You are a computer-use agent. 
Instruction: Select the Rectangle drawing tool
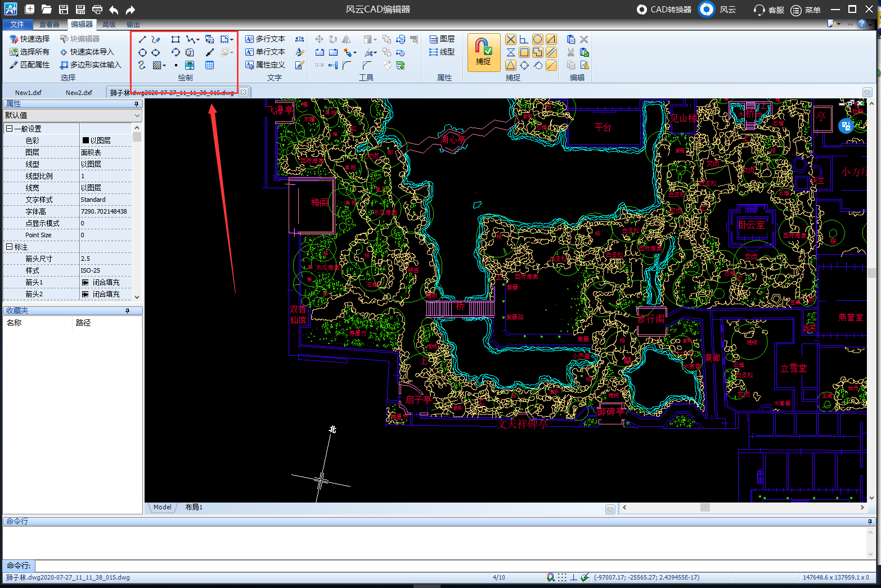176,39
